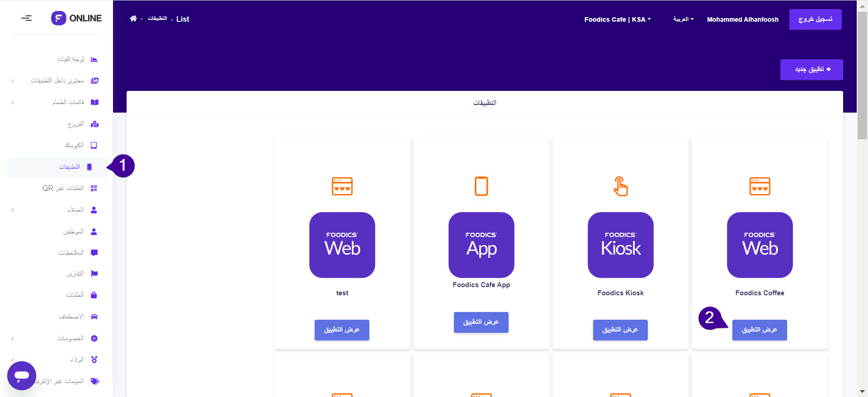Click the kiosk tablet icon in sidebar
The width and height of the screenshot is (868, 397).
click(94, 145)
